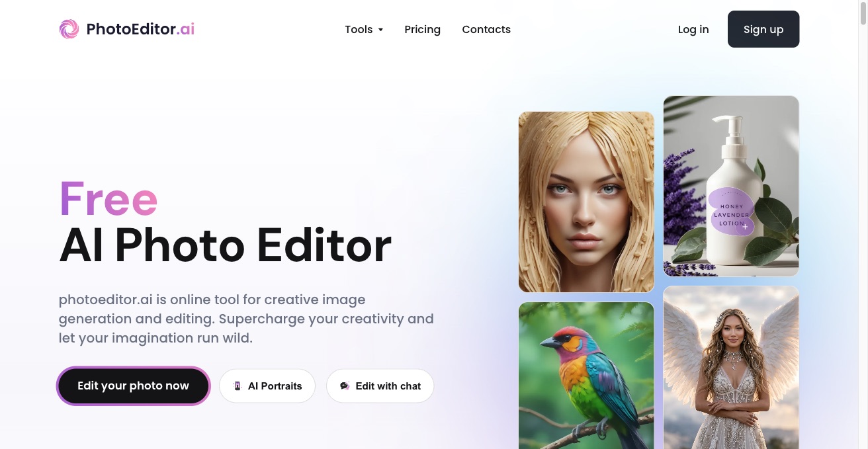This screenshot has height=449, width=868.
Task: Select the blonde woman portrait thumbnail
Action: [586, 202]
